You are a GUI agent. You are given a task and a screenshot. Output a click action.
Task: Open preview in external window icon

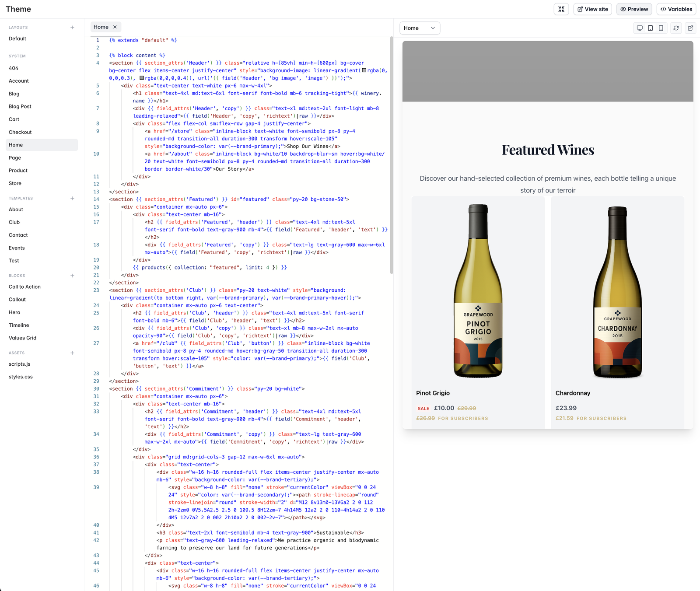point(690,28)
